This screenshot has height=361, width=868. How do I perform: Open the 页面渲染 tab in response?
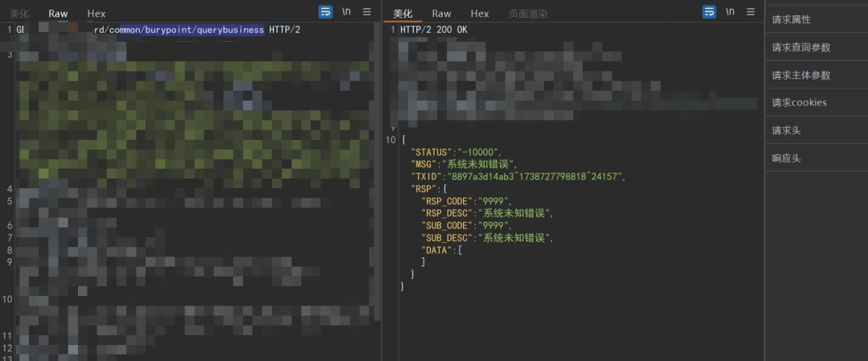[528, 14]
